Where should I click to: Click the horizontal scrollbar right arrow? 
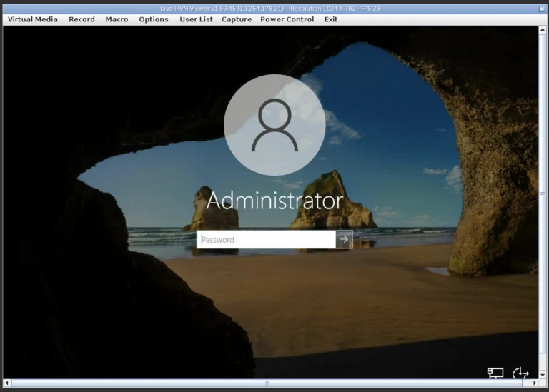tap(534, 383)
